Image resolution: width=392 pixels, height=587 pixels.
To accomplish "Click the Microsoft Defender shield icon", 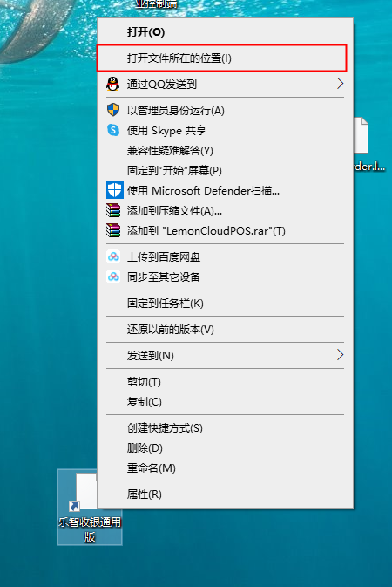I will 114,190.
